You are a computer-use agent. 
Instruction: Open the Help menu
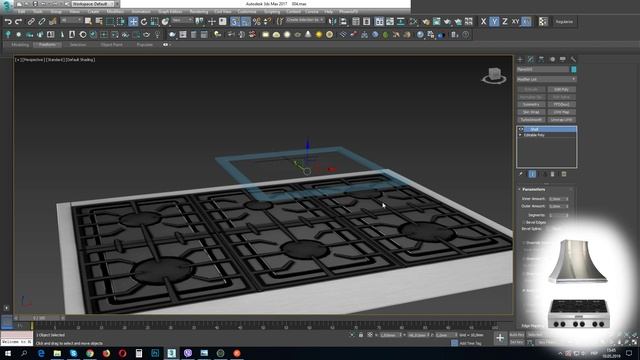point(329,12)
